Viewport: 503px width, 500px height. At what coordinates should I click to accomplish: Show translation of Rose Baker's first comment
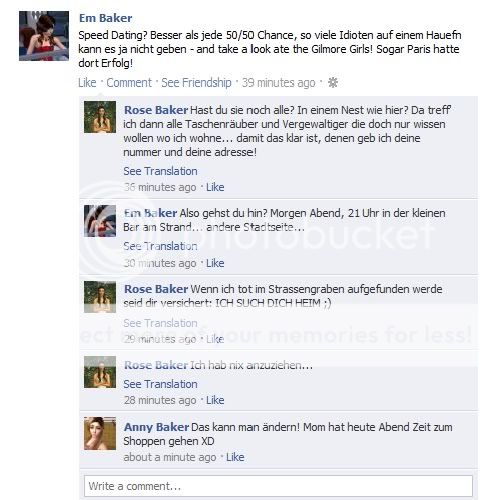click(160, 171)
